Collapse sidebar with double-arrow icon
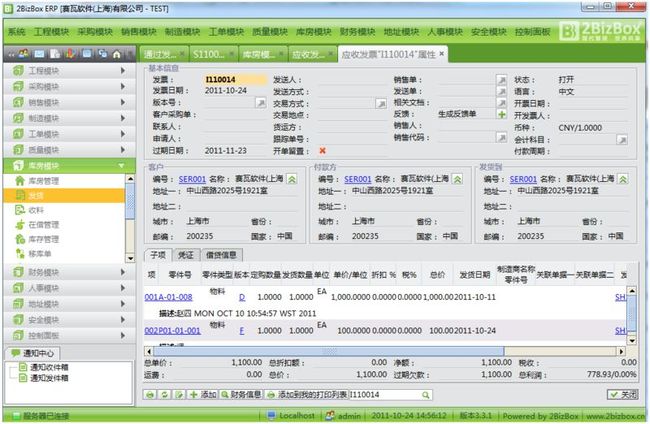 coord(11,54)
